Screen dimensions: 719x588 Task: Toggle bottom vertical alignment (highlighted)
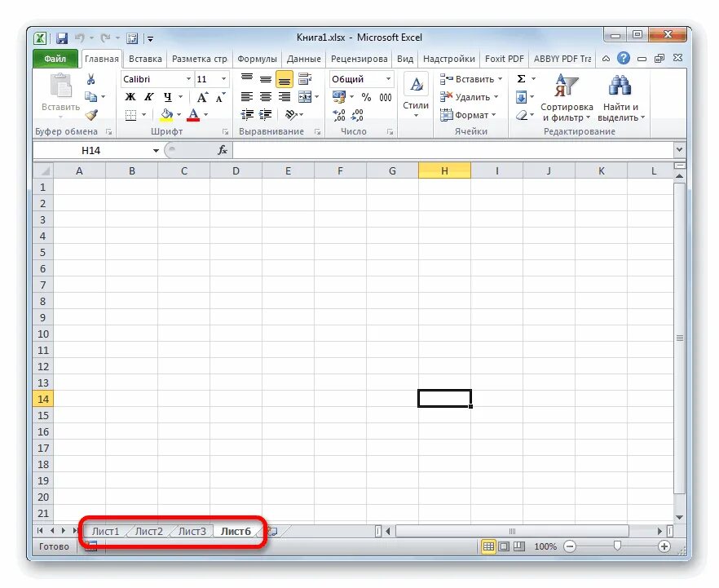(285, 79)
